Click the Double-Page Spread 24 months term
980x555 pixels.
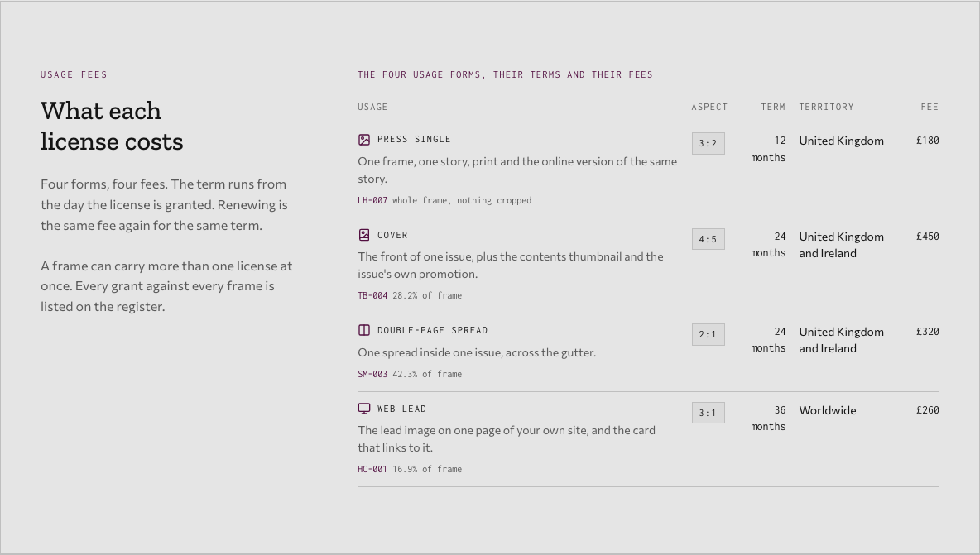coord(768,340)
